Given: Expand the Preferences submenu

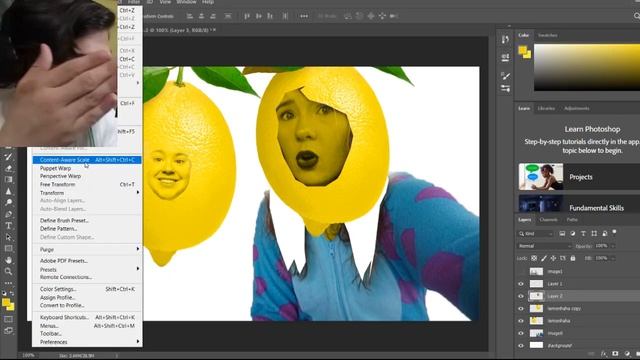Looking at the screenshot, I should click(87, 342).
